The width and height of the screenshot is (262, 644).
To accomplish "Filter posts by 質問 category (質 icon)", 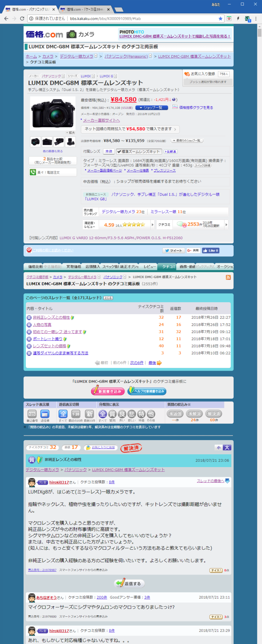I will [x=112, y=414].
